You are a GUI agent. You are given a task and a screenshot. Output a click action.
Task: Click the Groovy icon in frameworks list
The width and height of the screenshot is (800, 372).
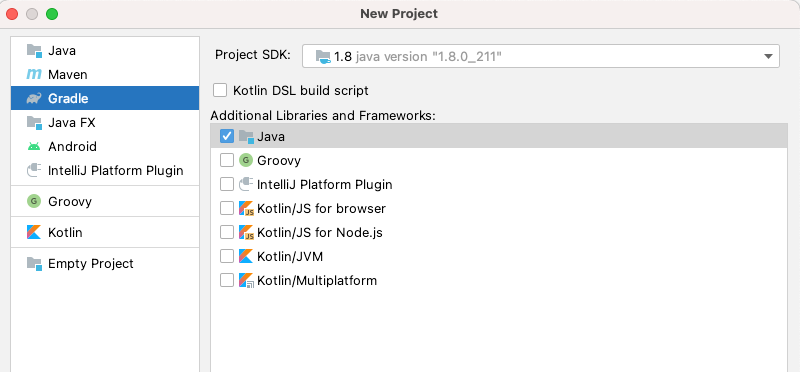(246, 160)
